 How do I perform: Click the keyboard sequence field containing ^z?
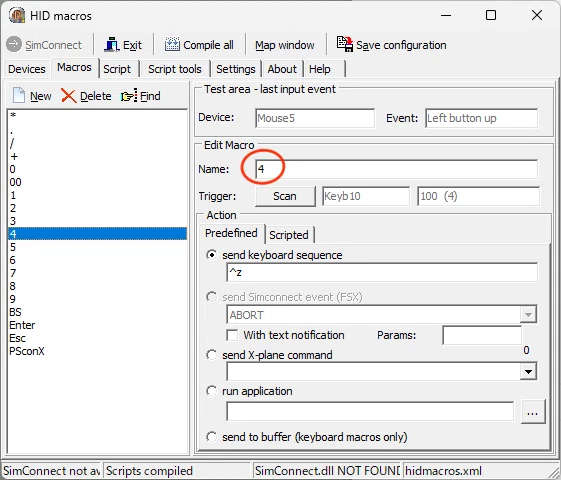point(382,273)
